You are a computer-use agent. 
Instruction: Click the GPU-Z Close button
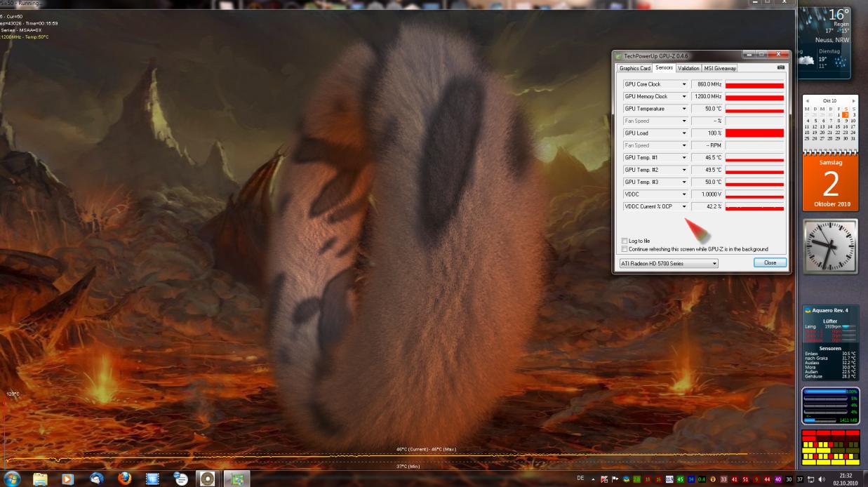tap(770, 262)
